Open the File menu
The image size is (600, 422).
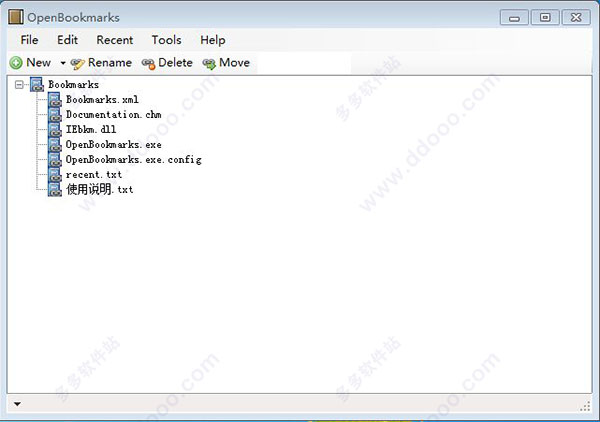pyautogui.click(x=29, y=40)
